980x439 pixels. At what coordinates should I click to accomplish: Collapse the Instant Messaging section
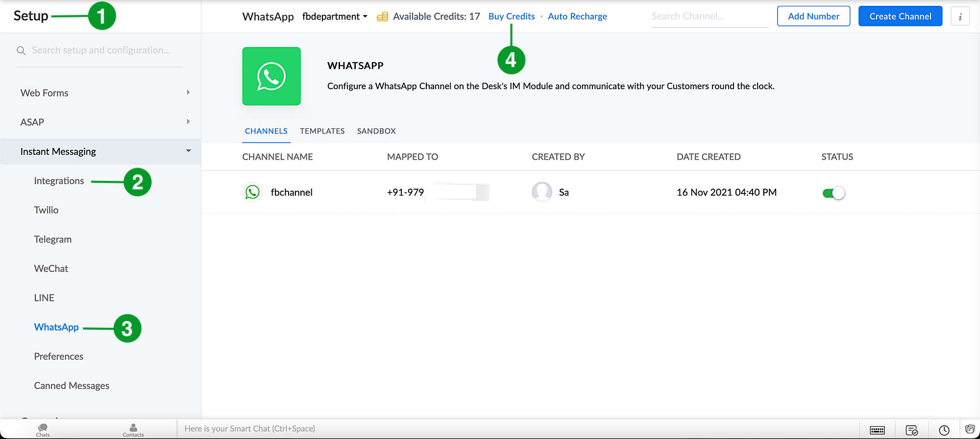tap(100, 151)
